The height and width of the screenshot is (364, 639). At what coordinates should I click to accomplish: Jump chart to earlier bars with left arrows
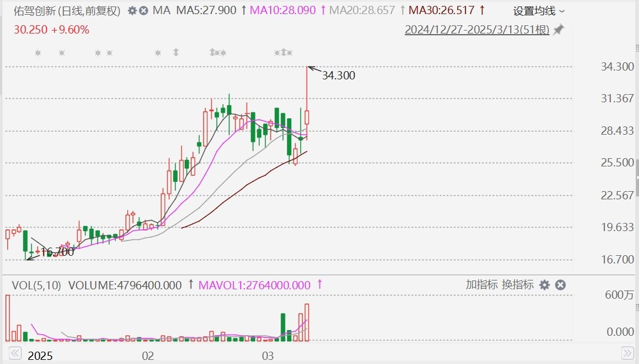(x=15, y=353)
